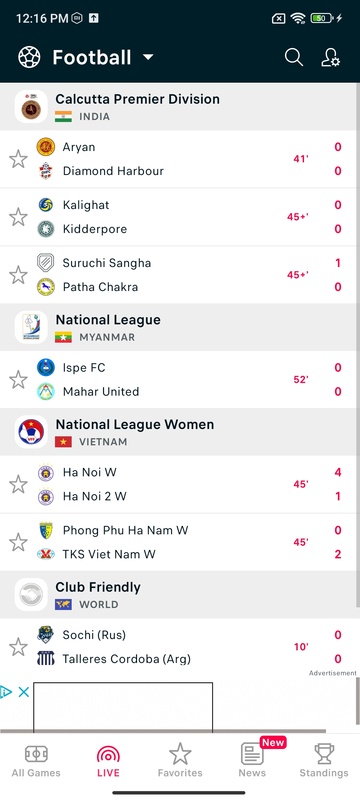Favorite the Aryan vs Diamond Harbour match
The image size is (360, 800).
click(18, 159)
